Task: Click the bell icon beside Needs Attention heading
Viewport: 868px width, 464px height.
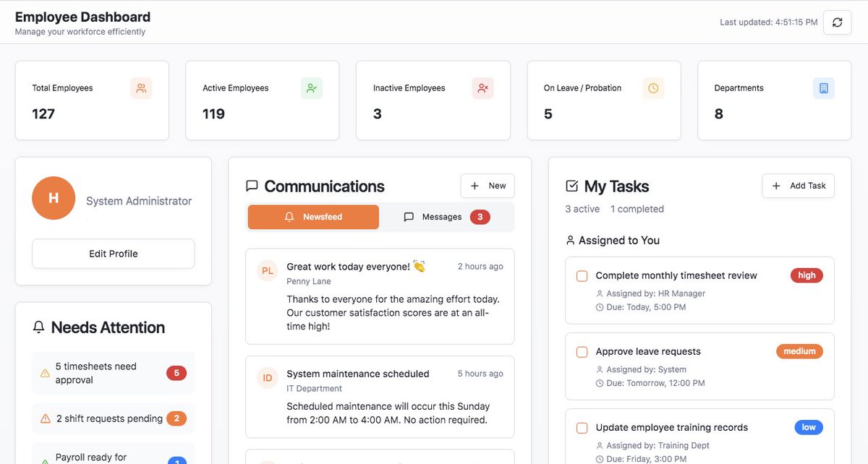Action: coord(38,327)
